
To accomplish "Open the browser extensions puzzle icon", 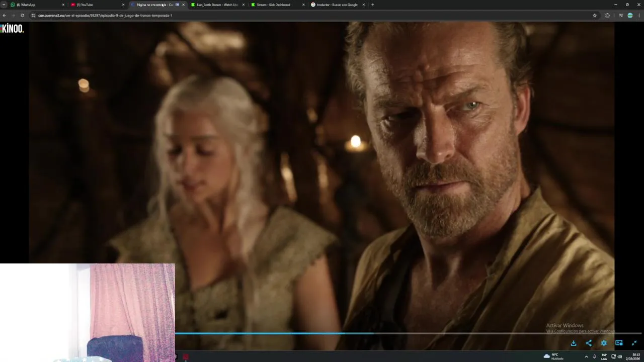I will click(607, 15).
